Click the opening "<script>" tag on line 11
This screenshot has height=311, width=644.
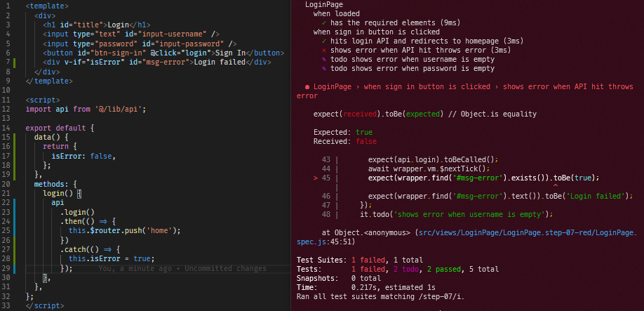pos(43,100)
